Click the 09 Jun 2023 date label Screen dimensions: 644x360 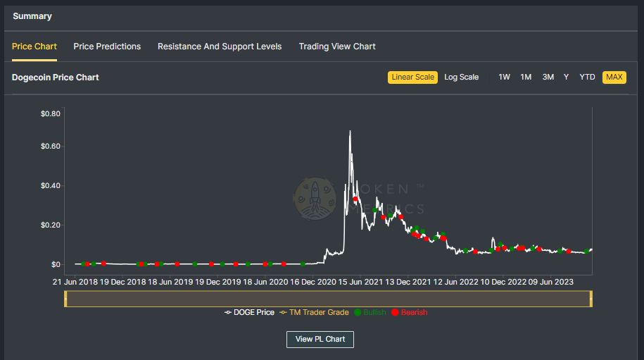pos(551,282)
